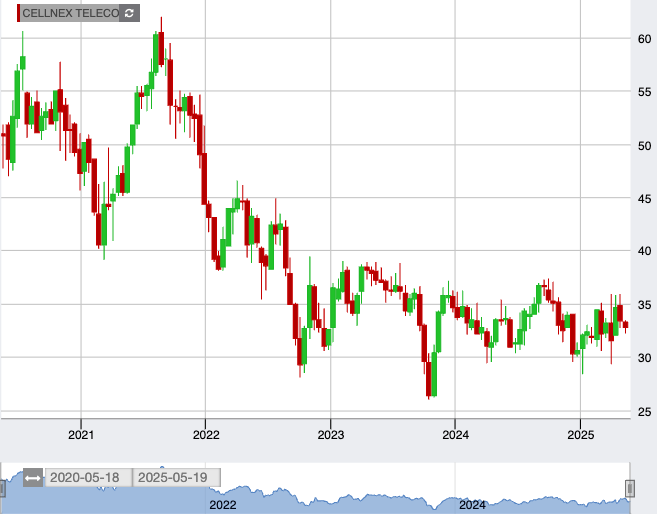Click the 2022 x-axis label of main chart
659x517 pixels.
[206, 436]
